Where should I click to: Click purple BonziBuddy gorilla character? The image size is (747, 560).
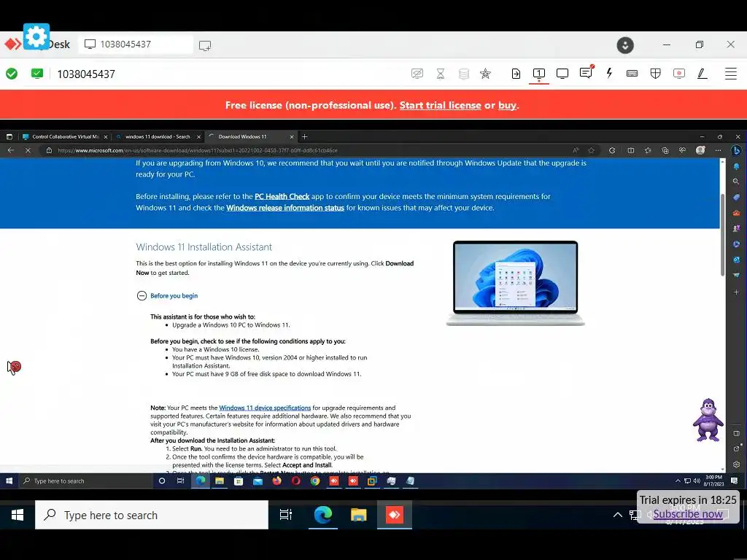(708, 420)
